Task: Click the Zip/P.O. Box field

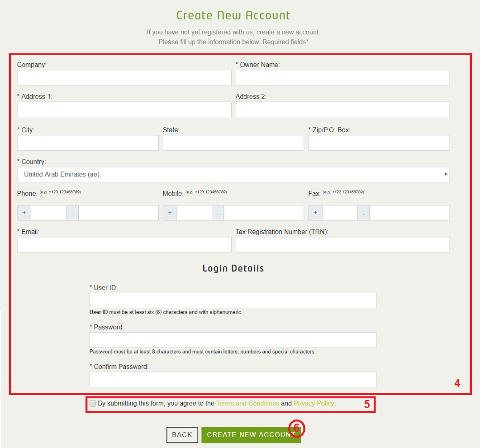Action: tap(379, 143)
